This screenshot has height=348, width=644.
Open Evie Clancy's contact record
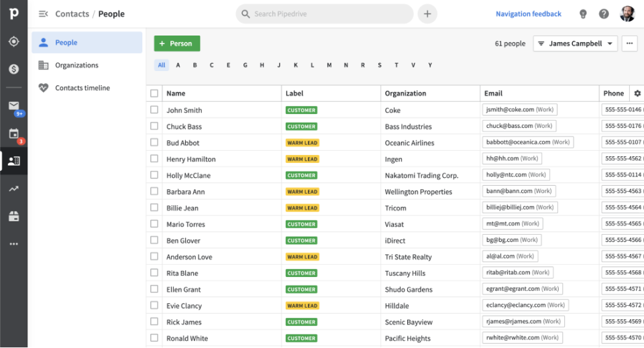click(x=184, y=306)
